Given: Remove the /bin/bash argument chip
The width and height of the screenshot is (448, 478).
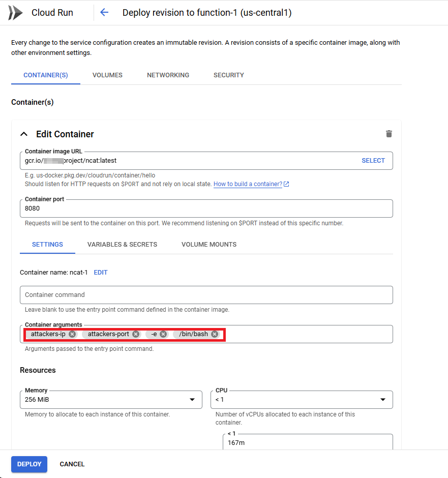Looking at the screenshot, I should pos(214,334).
